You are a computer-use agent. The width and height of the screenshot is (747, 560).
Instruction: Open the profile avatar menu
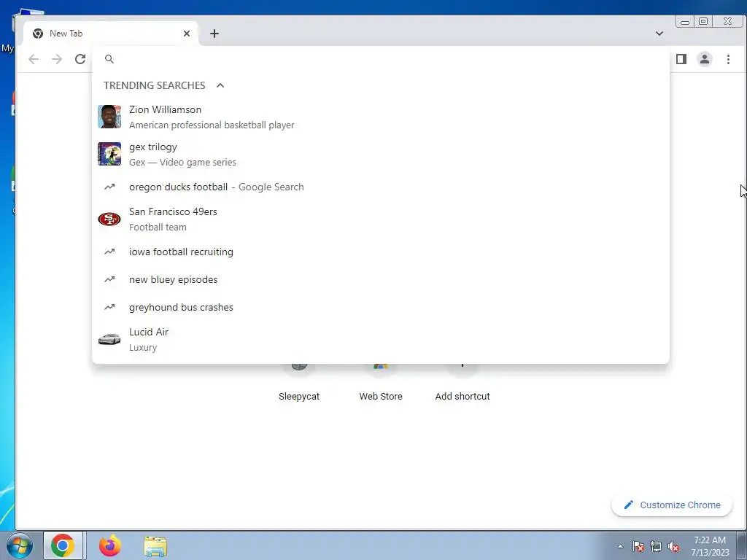[705, 59]
